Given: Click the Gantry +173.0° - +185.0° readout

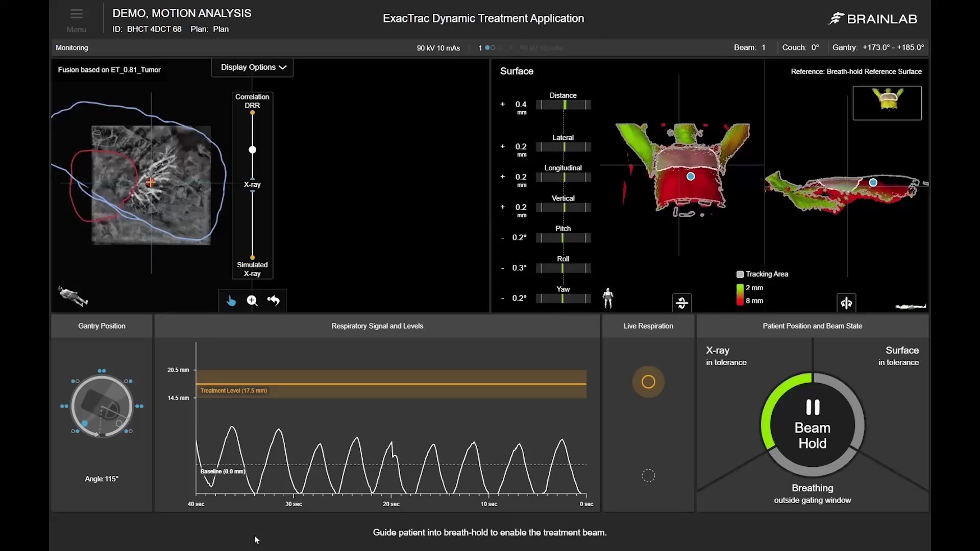Looking at the screenshot, I should pos(878,47).
